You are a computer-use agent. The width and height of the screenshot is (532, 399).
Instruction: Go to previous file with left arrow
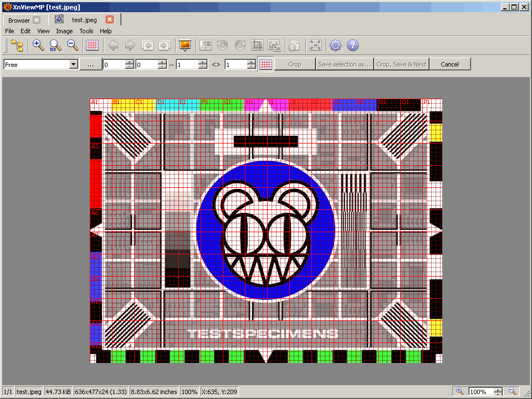point(113,45)
